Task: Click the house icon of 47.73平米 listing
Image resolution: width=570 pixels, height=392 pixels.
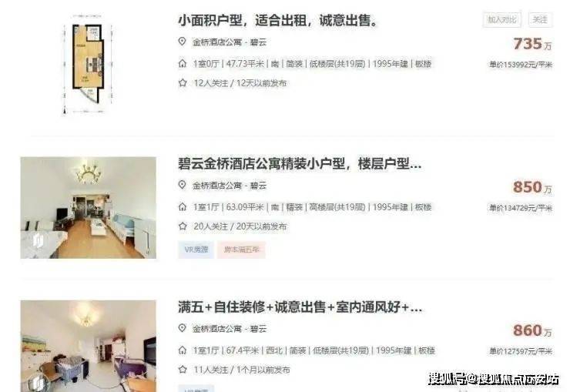Action: pyautogui.click(x=183, y=63)
